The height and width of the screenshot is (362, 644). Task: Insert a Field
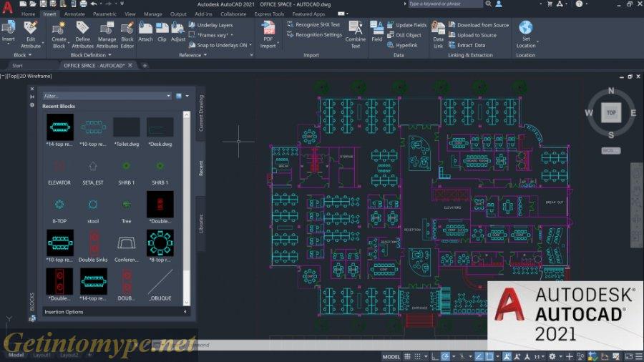[376, 32]
